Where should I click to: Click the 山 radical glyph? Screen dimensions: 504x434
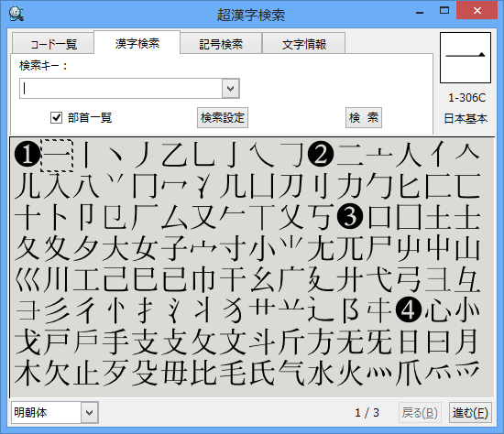467,248
